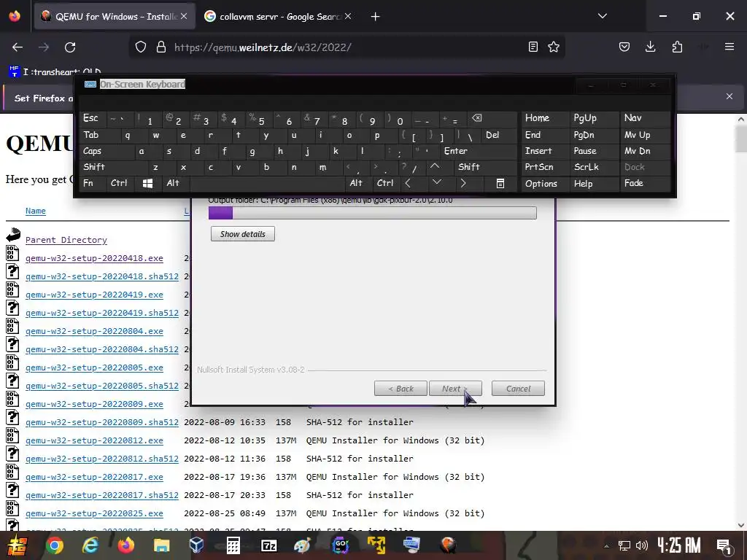Click the Next button in installer
This screenshot has height=560, width=747.
(455, 389)
